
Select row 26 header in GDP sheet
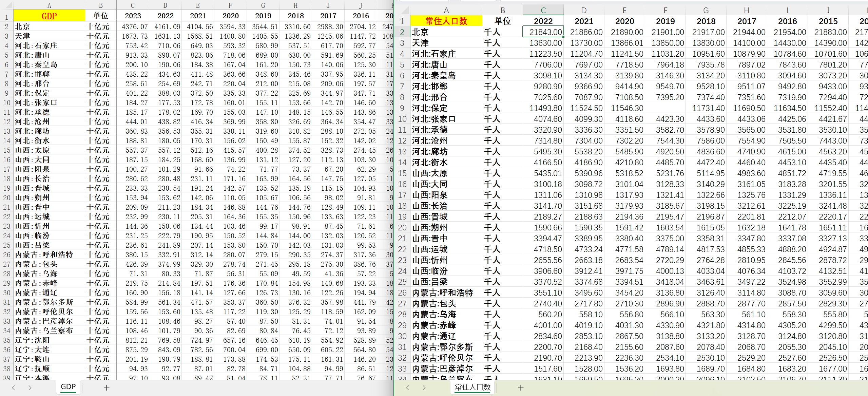click(x=7, y=254)
